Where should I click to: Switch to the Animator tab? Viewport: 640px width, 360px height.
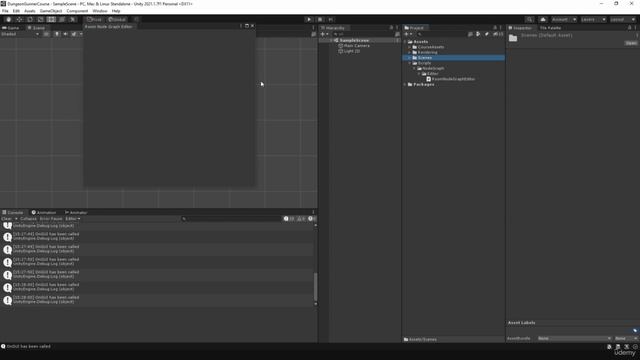(x=76, y=212)
